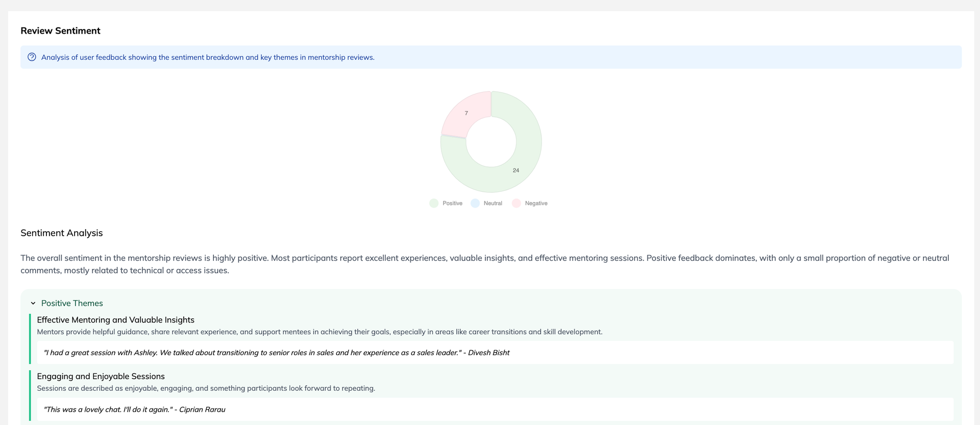This screenshot has width=980, height=425.
Task: Click Engaging and Enjoyable Sessions title
Action: pyautogui.click(x=101, y=377)
